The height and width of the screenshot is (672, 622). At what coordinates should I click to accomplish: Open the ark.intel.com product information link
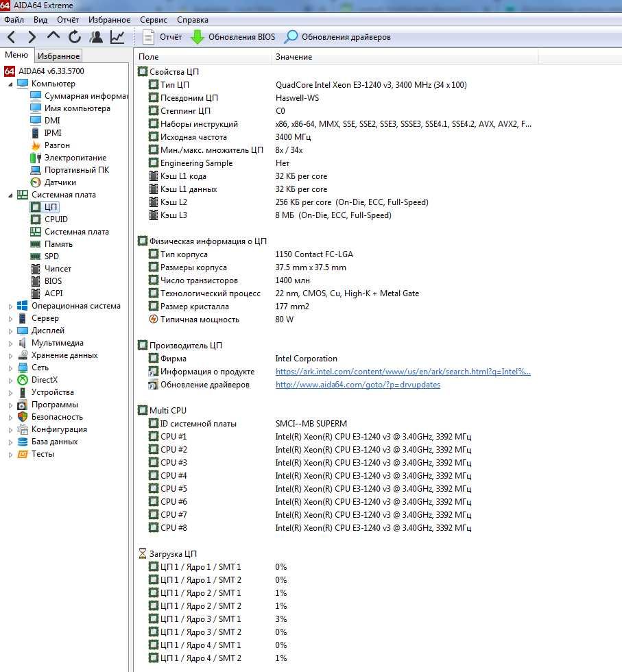(403, 372)
